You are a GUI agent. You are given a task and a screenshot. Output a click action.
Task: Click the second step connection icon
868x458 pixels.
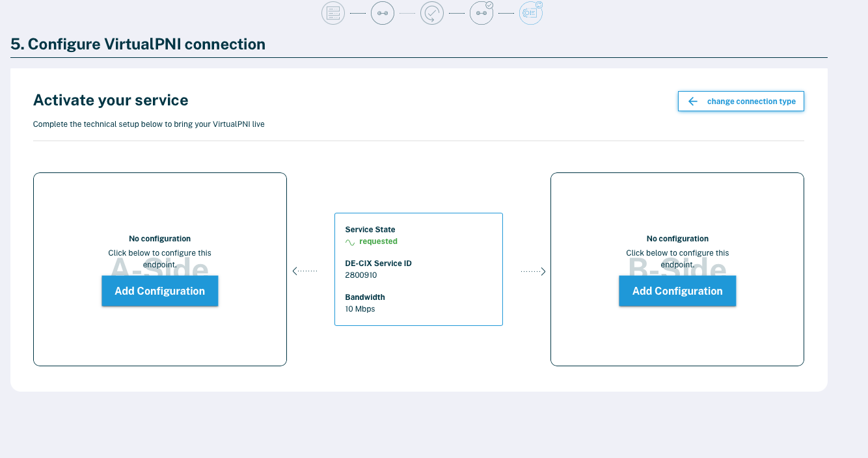383,13
